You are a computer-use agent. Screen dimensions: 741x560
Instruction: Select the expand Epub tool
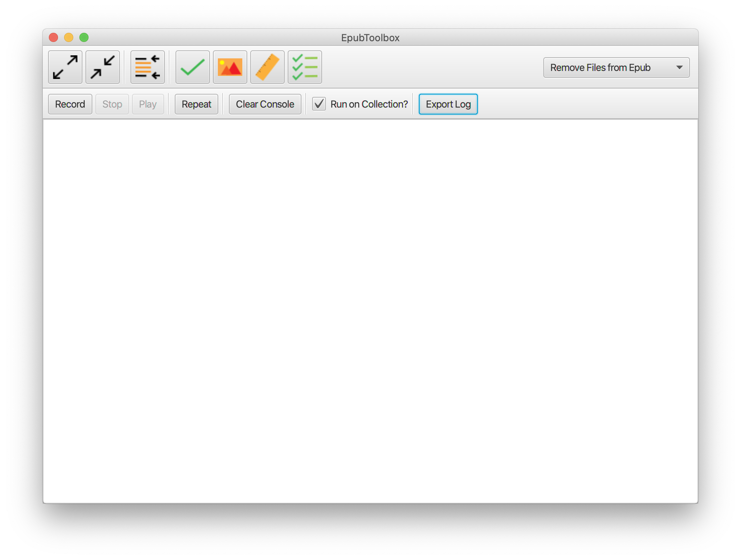coord(65,67)
